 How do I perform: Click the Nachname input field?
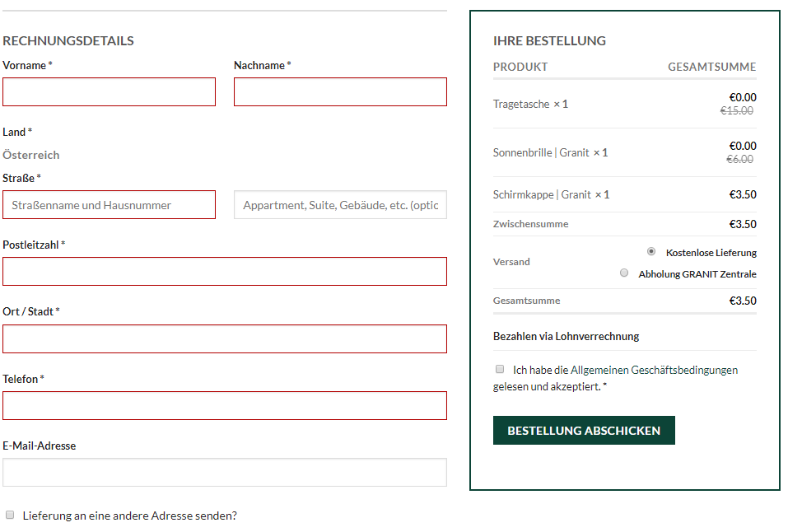click(x=340, y=92)
